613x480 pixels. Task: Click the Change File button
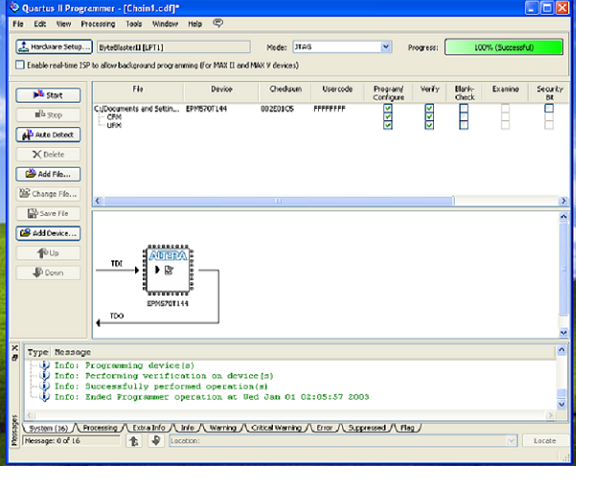click(48, 194)
